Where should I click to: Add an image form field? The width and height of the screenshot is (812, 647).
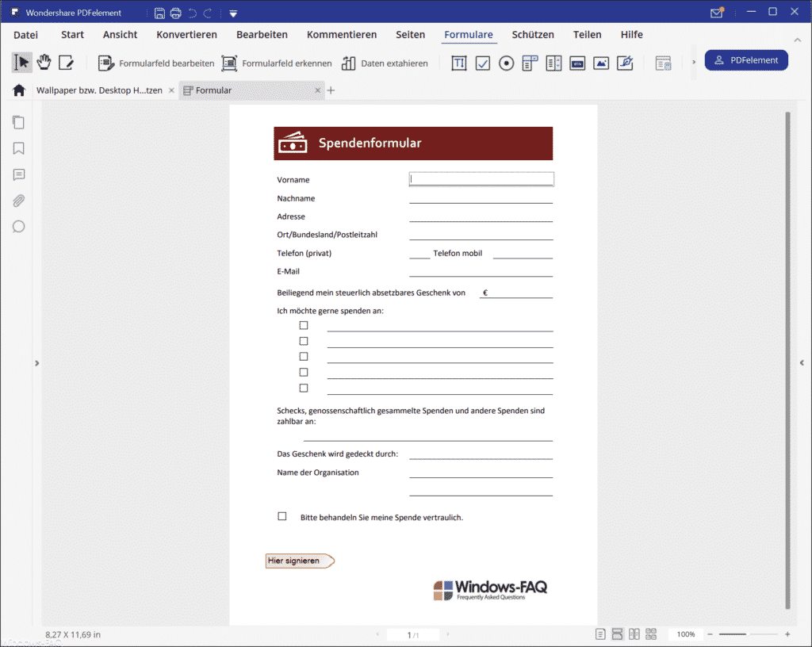click(601, 63)
